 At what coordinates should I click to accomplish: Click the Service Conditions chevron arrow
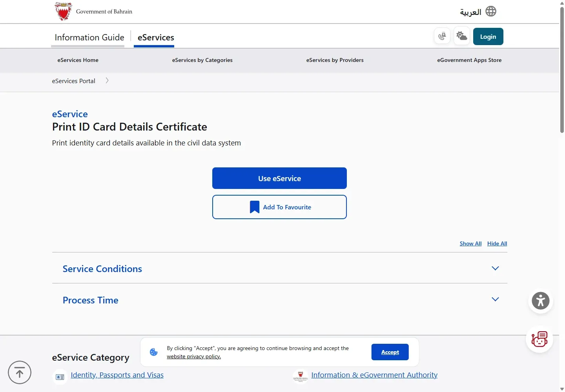(495, 269)
